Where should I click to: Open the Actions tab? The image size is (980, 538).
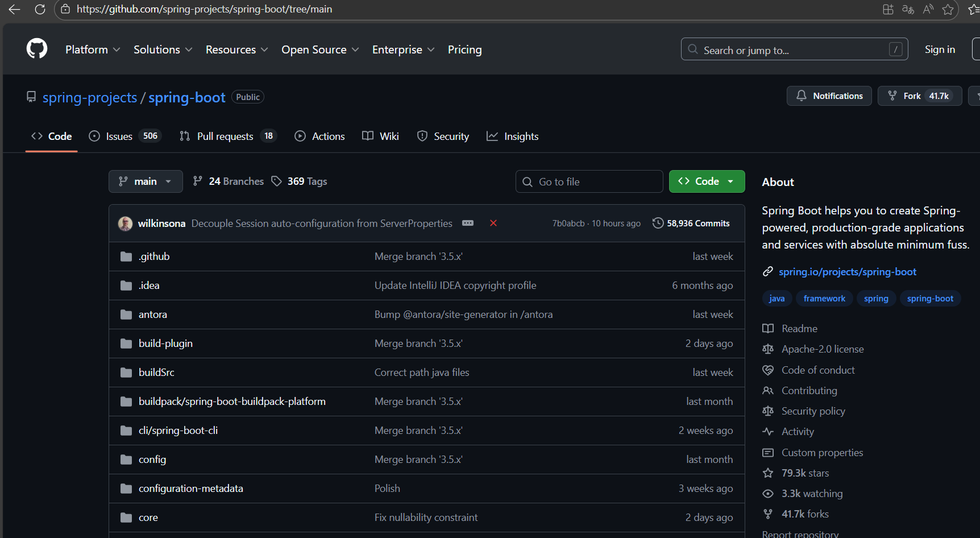point(319,136)
